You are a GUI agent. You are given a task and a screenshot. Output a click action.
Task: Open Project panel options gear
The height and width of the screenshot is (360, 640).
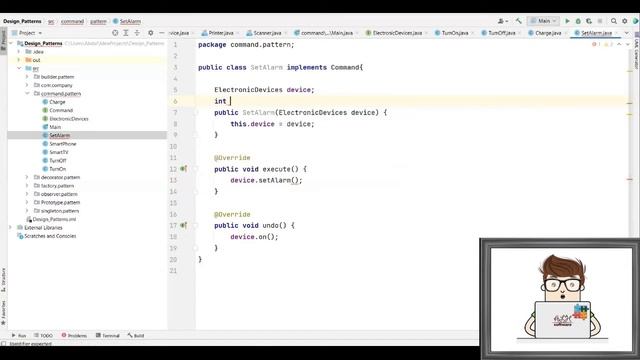tap(151, 33)
